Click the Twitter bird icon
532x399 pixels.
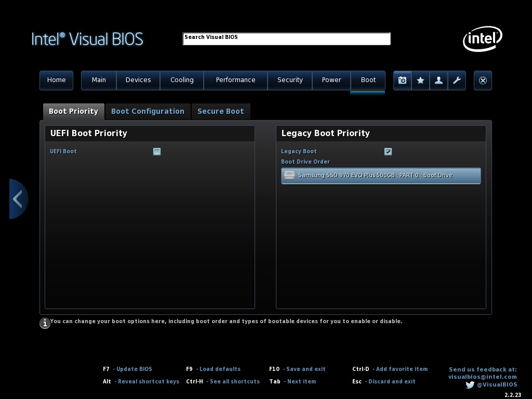pos(470,385)
